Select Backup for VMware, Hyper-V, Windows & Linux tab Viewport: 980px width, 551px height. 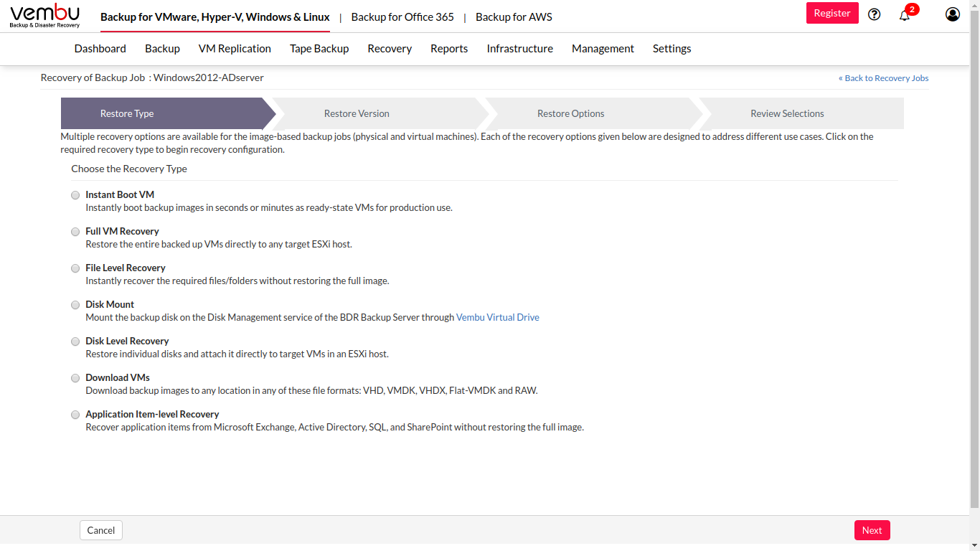pyautogui.click(x=215, y=17)
